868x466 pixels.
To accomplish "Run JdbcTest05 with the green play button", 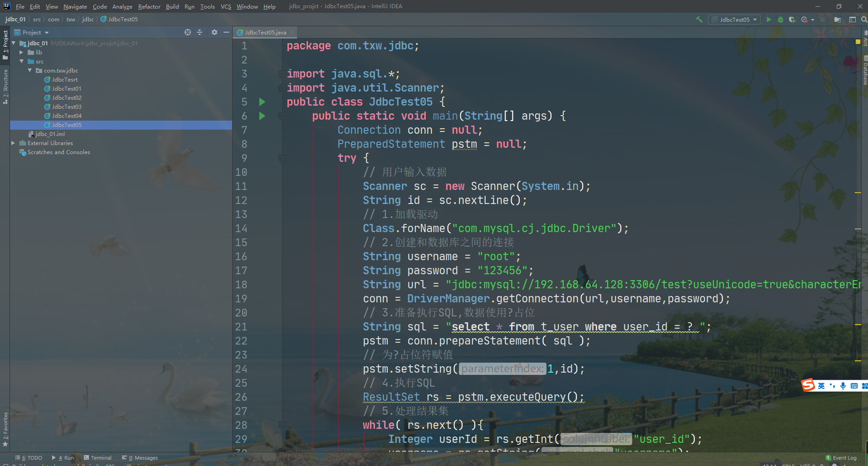I will (769, 19).
